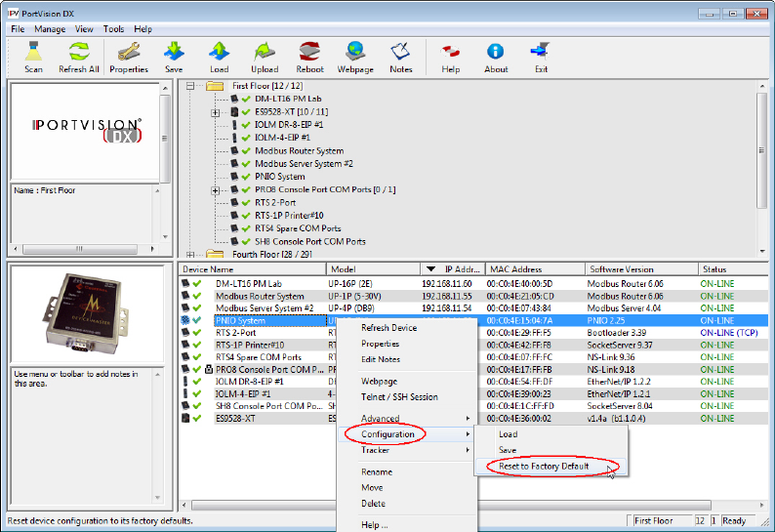Click the Refresh All toolbar icon
Viewport: 775px width, 532px height.
pyautogui.click(x=79, y=52)
